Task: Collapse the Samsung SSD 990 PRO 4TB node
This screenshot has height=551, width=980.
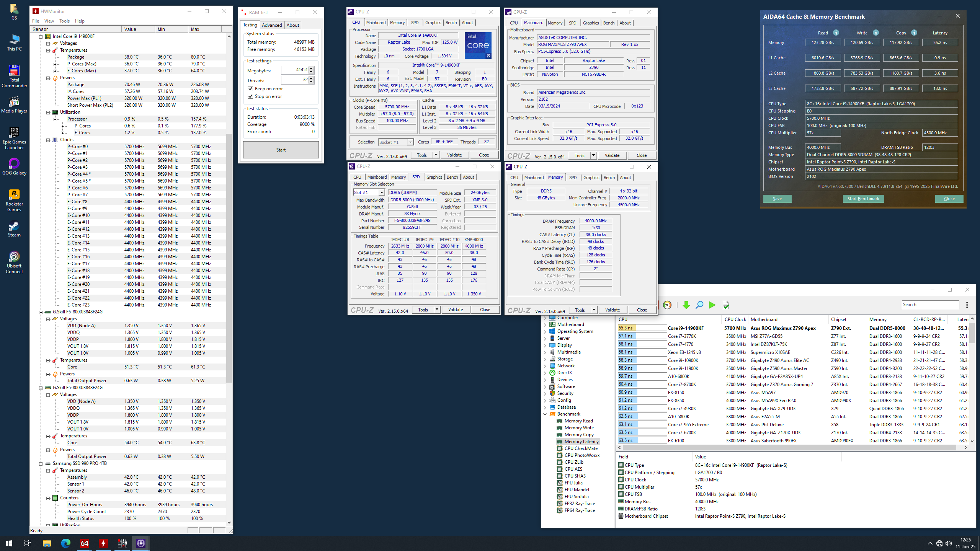Action: [41, 464]
